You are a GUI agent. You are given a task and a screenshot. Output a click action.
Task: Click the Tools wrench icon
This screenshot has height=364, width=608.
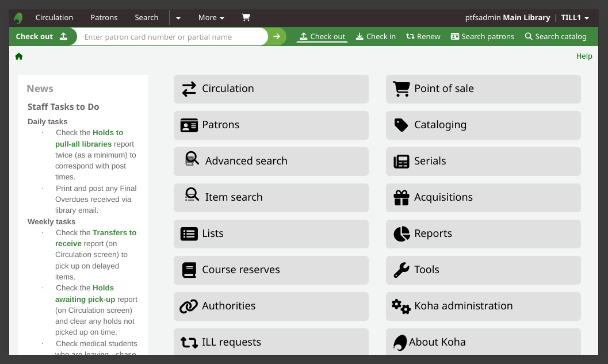401,270
